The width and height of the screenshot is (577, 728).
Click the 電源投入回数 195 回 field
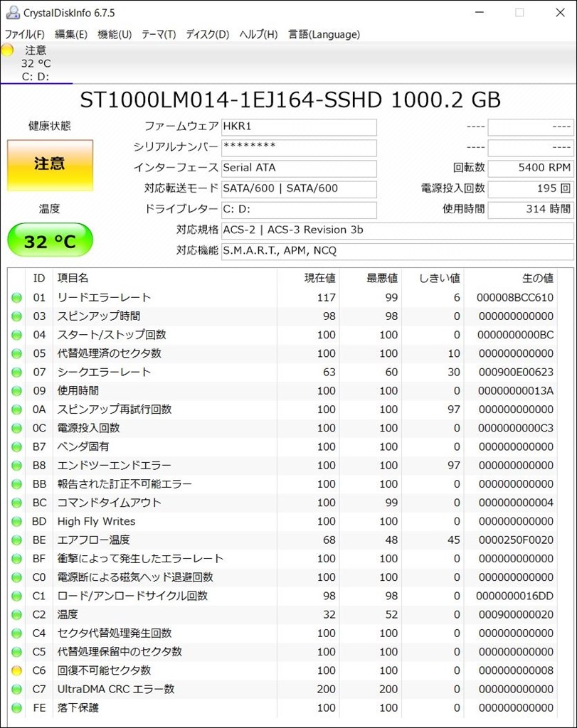pos(531,189)
